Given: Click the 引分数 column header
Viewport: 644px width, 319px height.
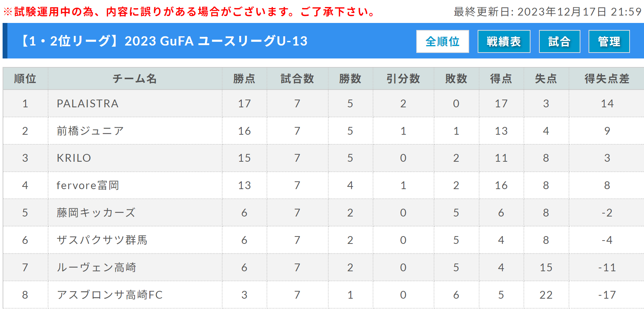Looking at the screenshot, I should [x=403, y=78].
